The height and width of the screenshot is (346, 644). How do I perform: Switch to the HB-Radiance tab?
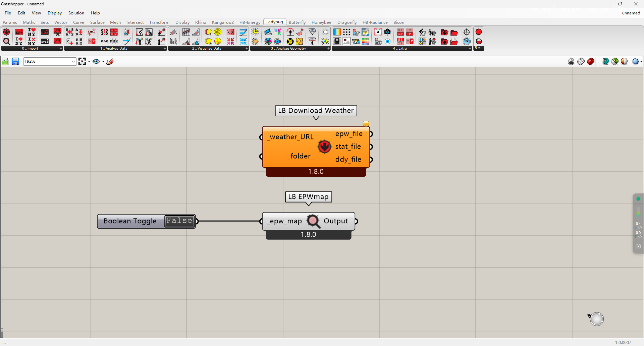[375, 22]
